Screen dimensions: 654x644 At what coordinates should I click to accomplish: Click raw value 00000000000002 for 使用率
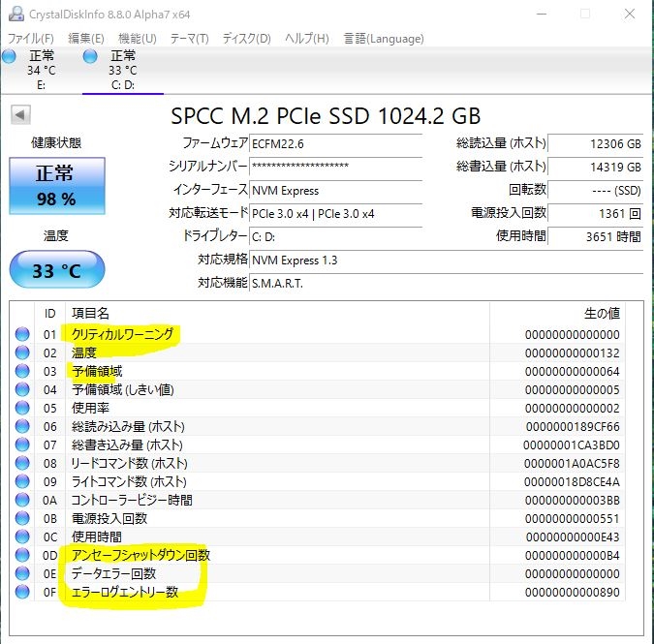pos(573,408)
